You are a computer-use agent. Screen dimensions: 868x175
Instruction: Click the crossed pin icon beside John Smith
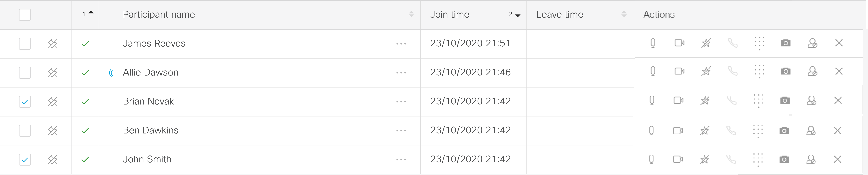(53, 159)
